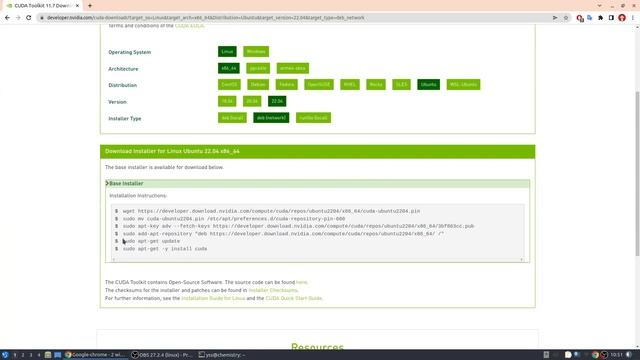Choose WSL-Ubuntu distribution
The height and width of the screenshot is (360, 640).
(x=463, y=84)
